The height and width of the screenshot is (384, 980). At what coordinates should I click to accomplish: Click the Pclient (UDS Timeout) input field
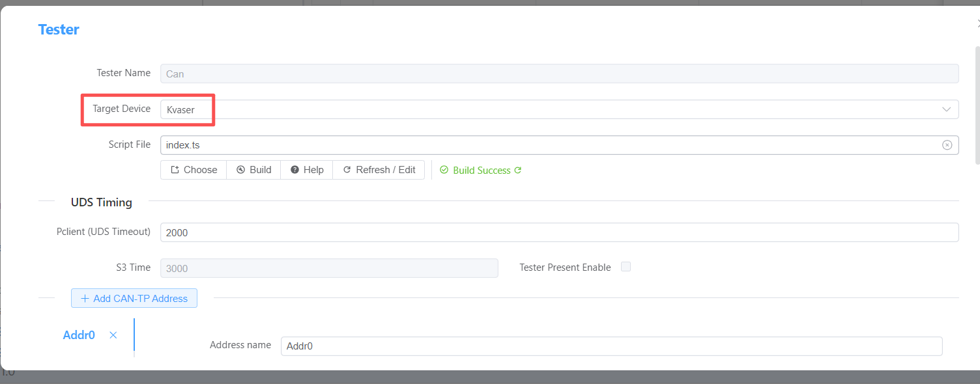[559, 232]
